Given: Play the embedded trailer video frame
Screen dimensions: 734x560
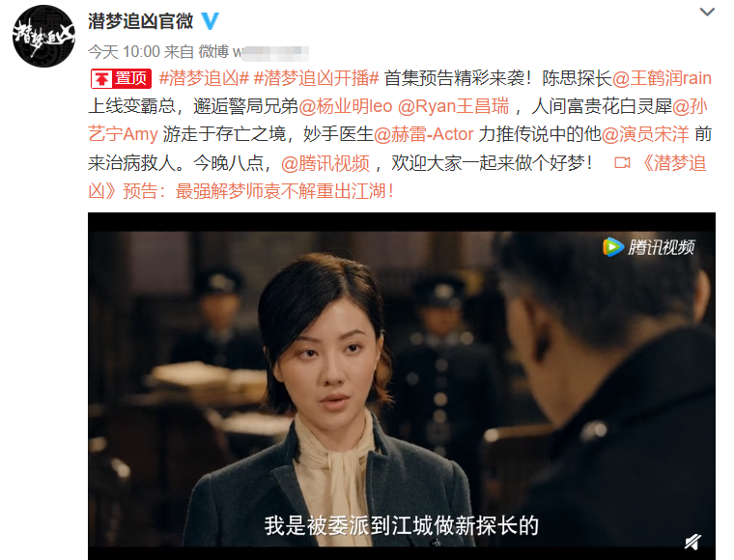Looking at the screenshot, I should click(401, 386).
